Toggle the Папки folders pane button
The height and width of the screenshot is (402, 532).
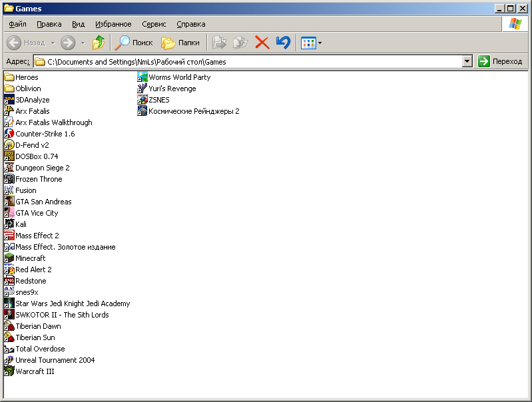point(180,43)
